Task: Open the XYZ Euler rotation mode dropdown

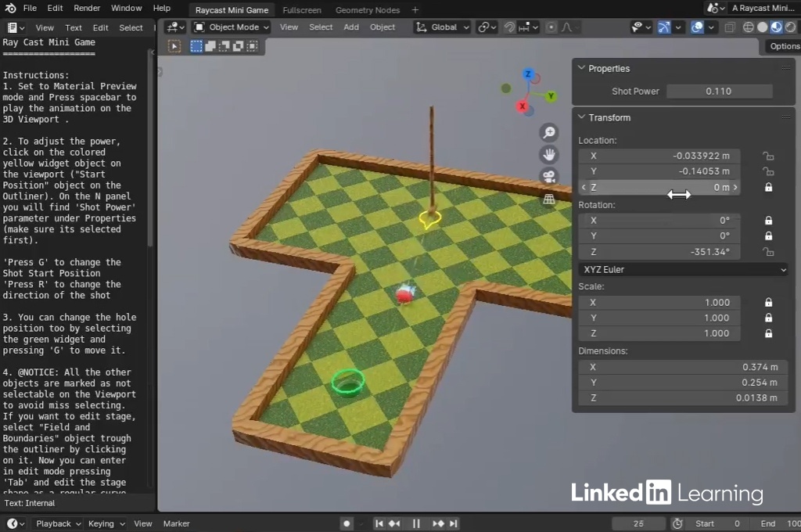Action: pyautogui.click(x=683, y=270)
